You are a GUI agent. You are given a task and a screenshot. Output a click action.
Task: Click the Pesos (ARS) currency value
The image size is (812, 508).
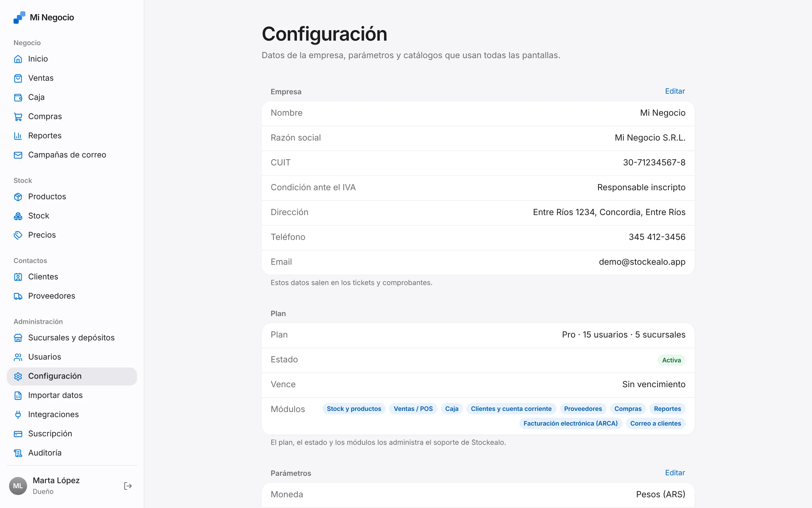tap(661, 494)
